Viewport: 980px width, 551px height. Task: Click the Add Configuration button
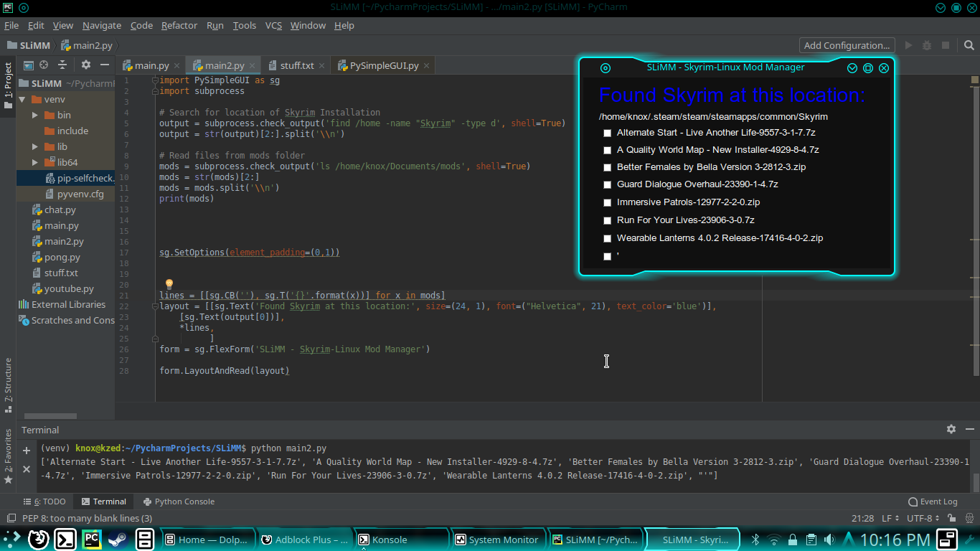(x=847, y=44)
